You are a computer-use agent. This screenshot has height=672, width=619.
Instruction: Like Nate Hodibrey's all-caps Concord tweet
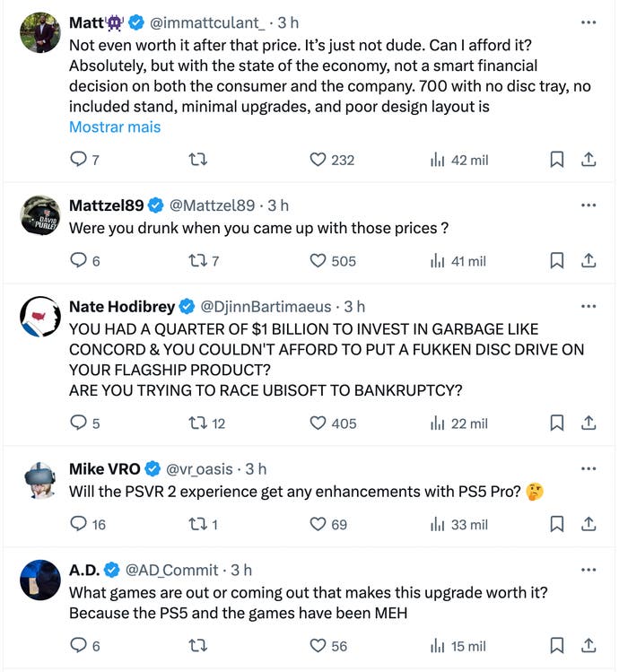point(318,423)
